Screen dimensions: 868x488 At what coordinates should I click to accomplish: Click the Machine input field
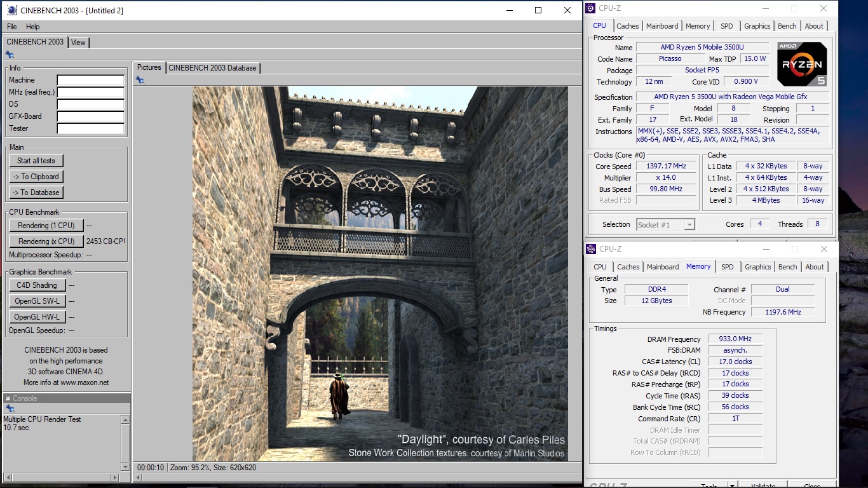[x=91, y=80]
